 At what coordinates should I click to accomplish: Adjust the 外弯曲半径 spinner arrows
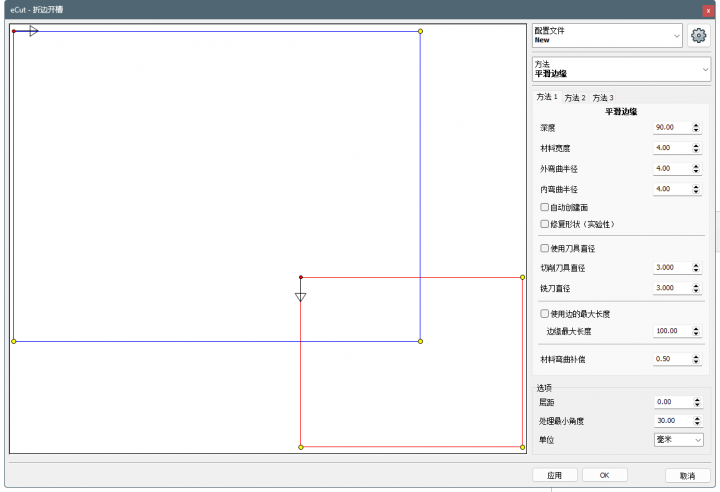click(696, 169)
